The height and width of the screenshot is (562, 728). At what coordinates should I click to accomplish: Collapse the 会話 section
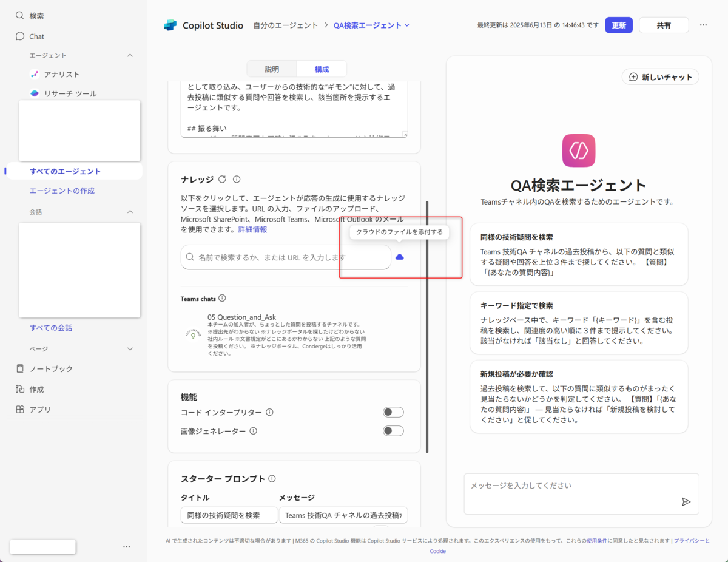(130, 212)
